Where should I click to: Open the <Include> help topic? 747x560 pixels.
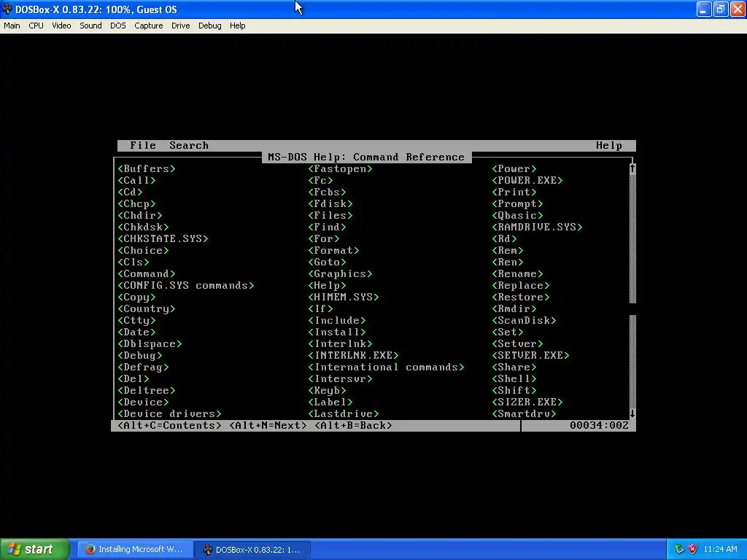337,321
